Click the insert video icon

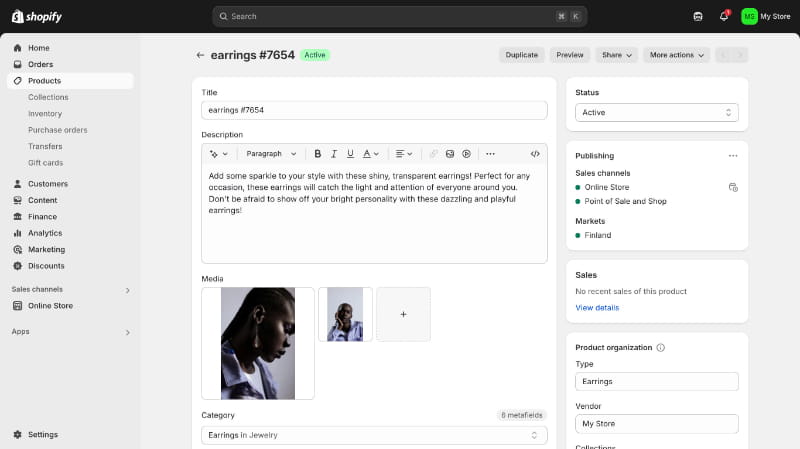(x=466, y=154)
